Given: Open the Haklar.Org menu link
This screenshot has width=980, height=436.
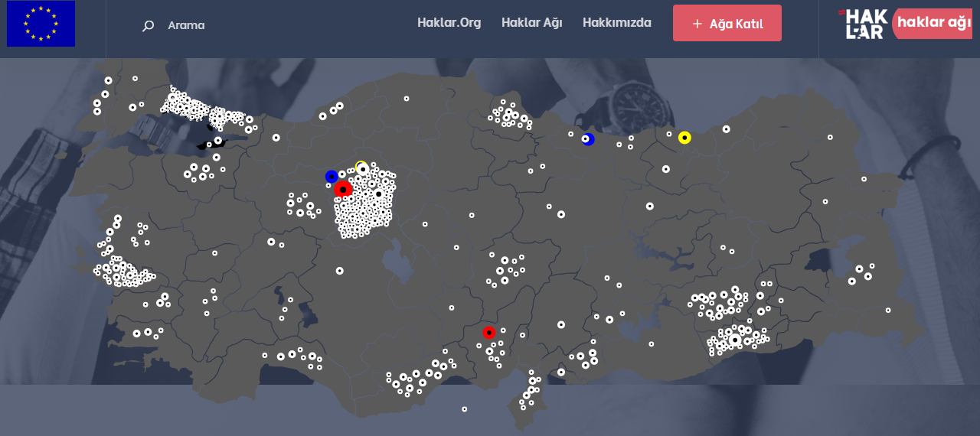Looking at the screenshot, I should 449,23.
